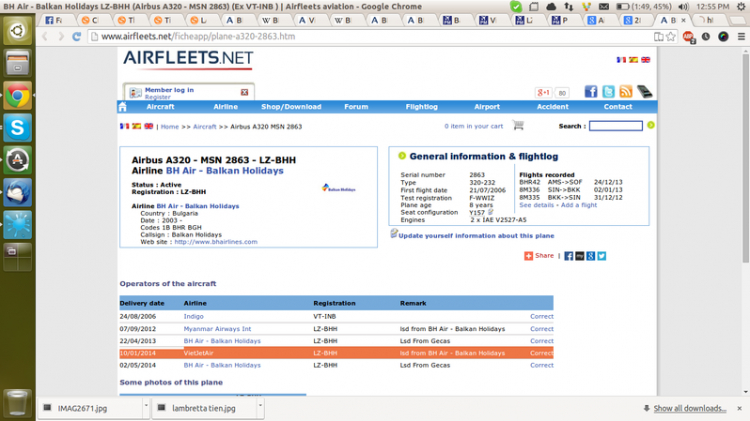
Task: Open the Accident menu
Action: [x=552, y=107]
